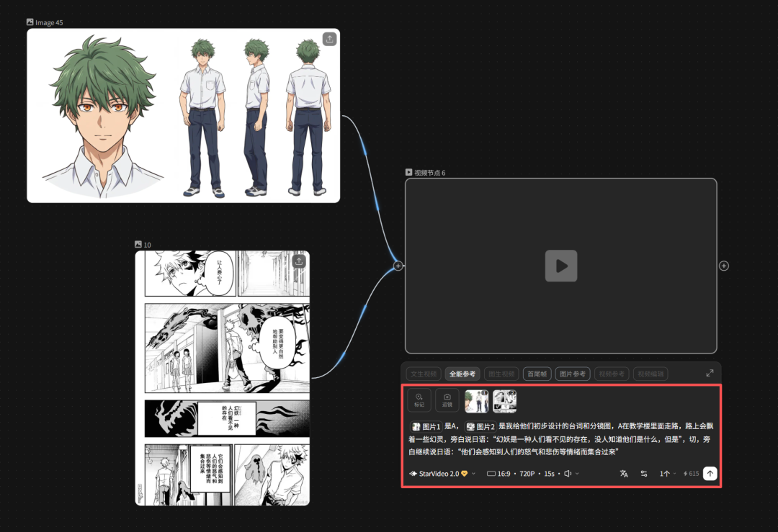This screenshot has width=778, height=532.
Task: Play the video in 视频节点 6
Action: tap(560, 266)
